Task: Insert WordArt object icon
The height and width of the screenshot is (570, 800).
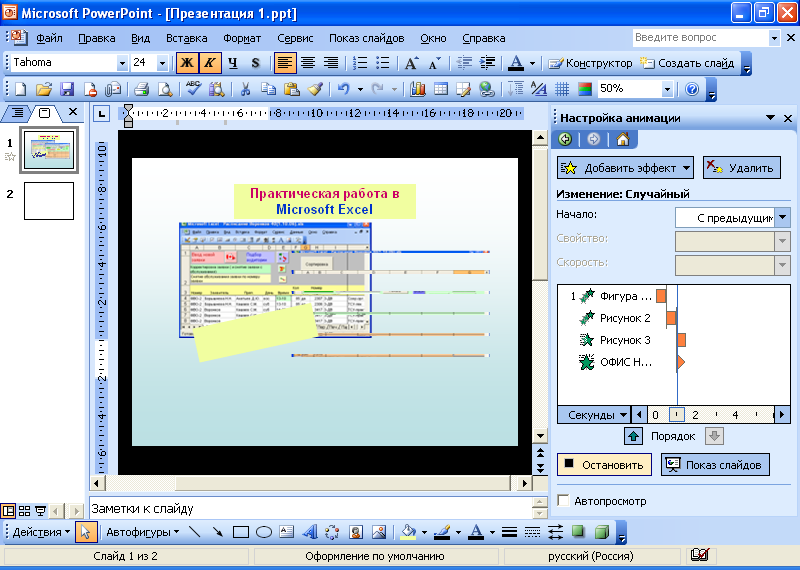Action: (310, 532)
